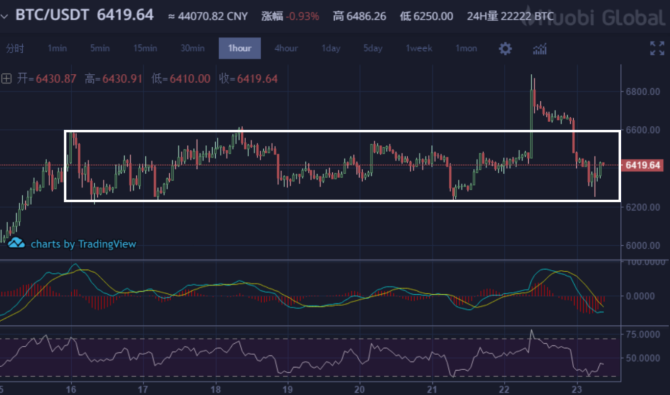Click the TradingView cloud logo

(16, 243)
